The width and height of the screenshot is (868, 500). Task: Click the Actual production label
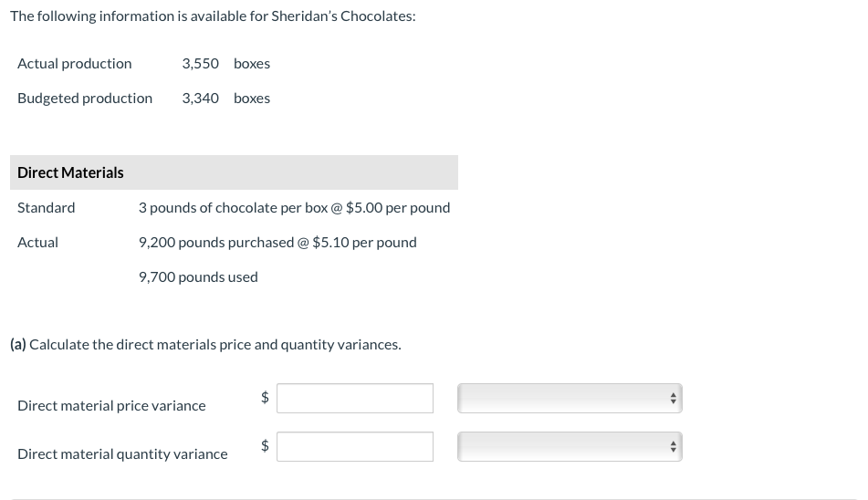pyautogui.click(x=75, y=64)
